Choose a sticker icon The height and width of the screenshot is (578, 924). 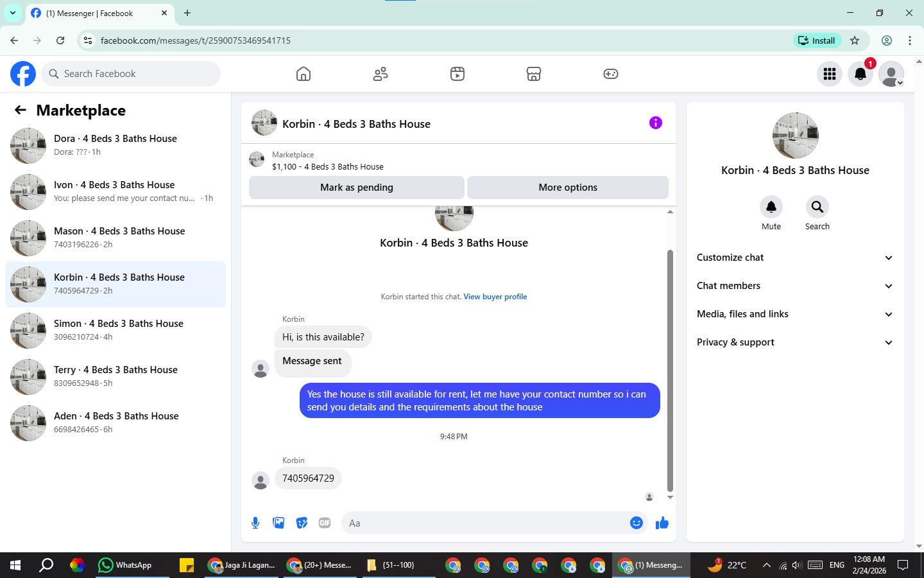(x=302, y=523)
